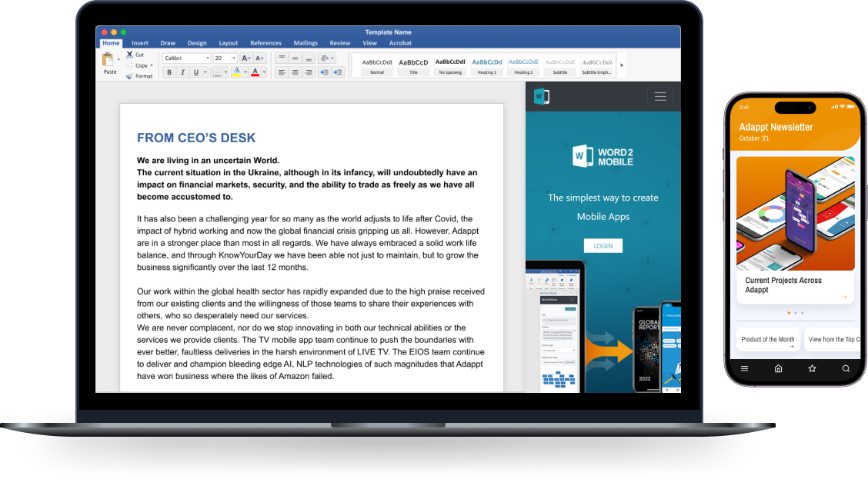The width and height of the screenshot is (868, 479).
Task: Align text right
Action: click(309, 72)
